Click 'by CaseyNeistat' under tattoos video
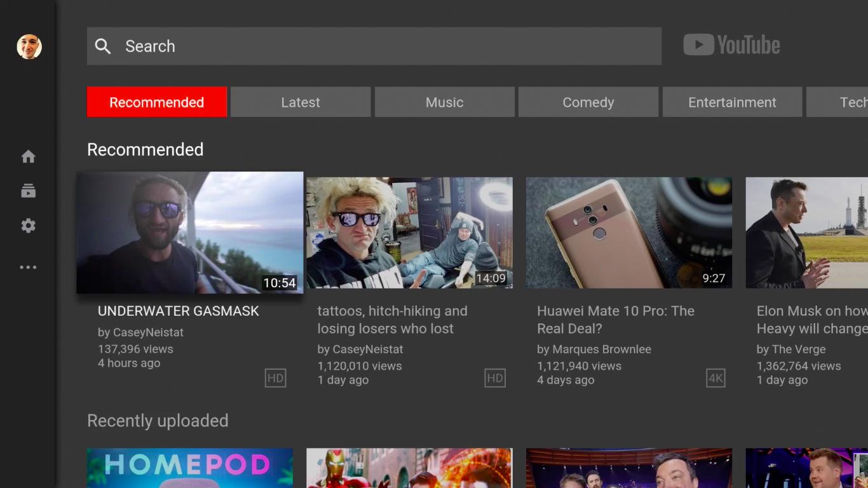The image size is (868, 488). 360,349
